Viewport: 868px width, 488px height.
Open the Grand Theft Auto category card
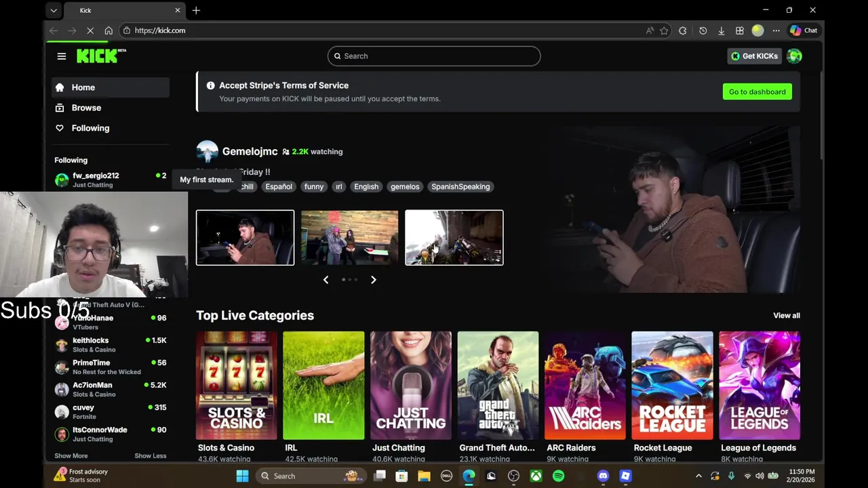[498, 386]
